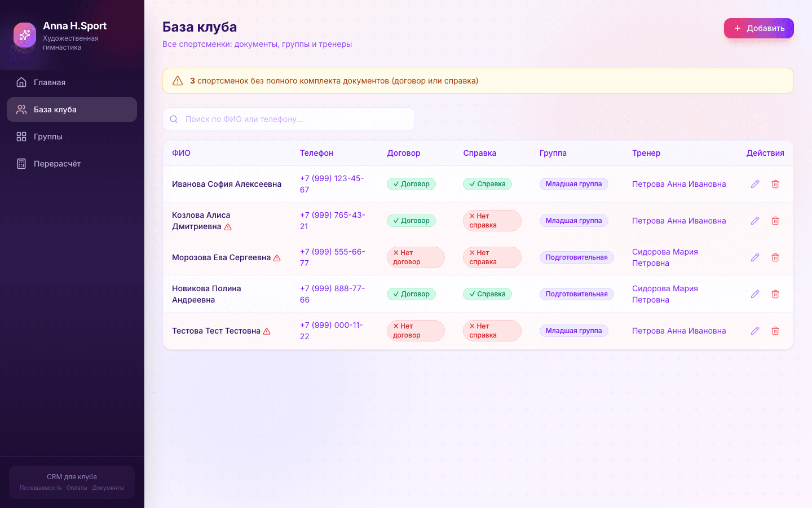Click the Младшая группа tag for Тестова Тест
812x508 pixels.
tap(573, 331)
